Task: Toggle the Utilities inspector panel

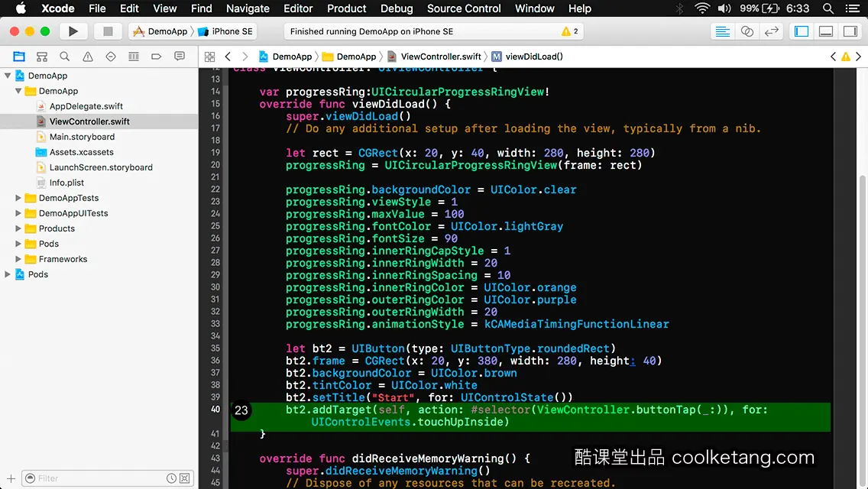Action: [x=850, y=31]
